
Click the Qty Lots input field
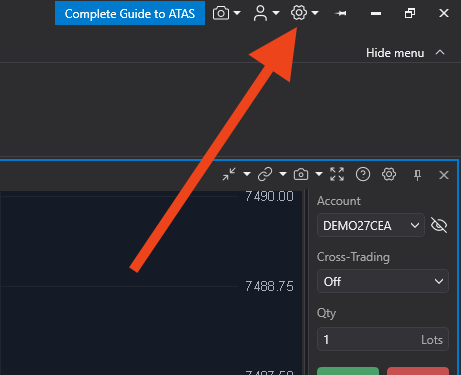[383, 339]
